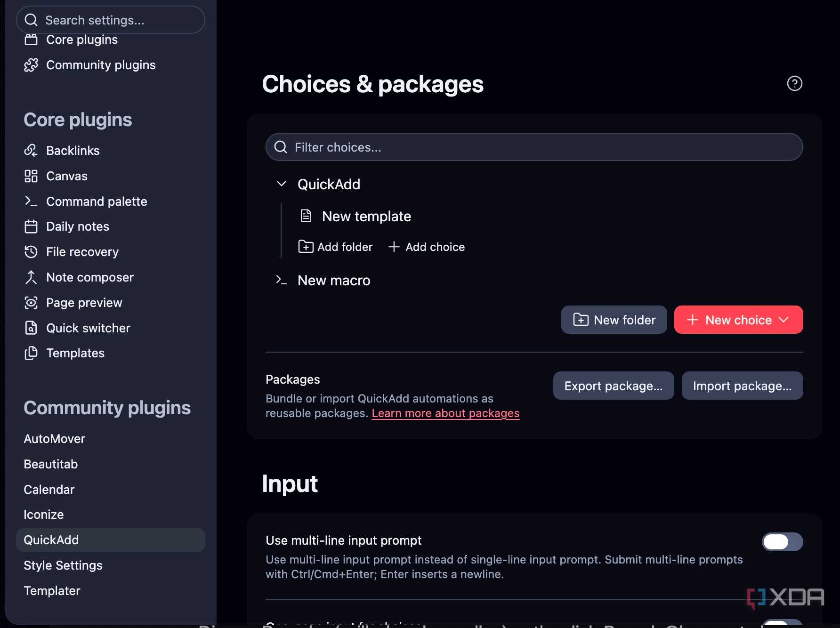
Task: Open Learn more about packages link
Action: 445,413
